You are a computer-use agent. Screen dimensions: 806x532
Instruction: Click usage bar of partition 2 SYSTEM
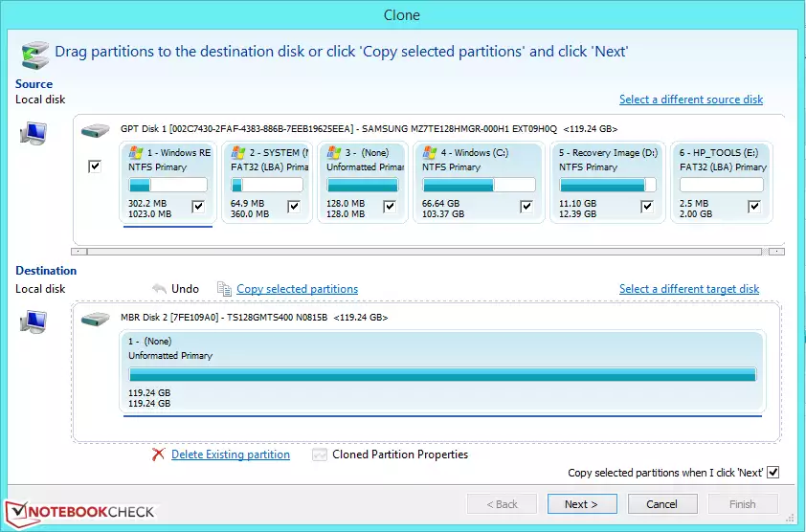(267, 185)
